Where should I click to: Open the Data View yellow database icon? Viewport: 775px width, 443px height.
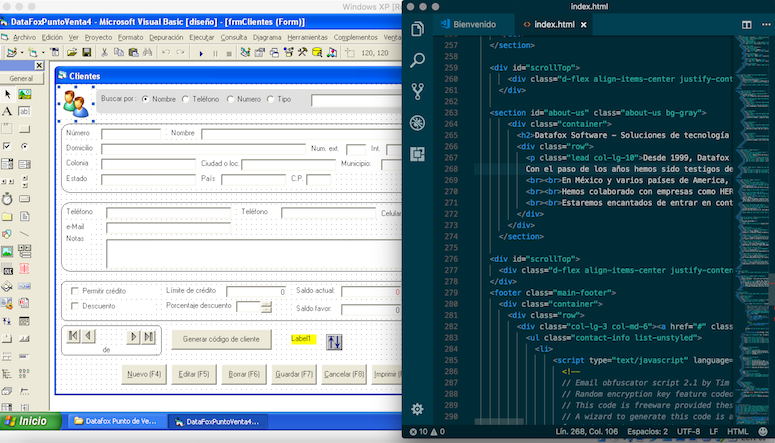[317, 52]
